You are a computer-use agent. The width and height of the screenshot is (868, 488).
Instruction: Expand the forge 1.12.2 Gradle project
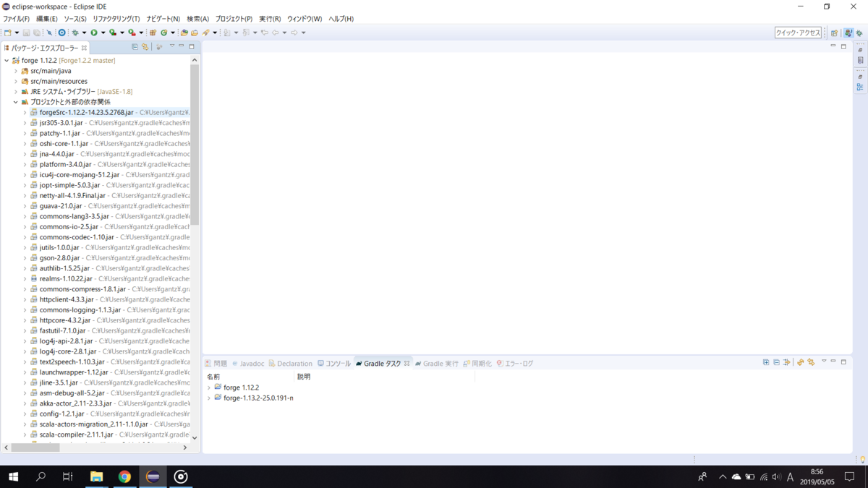210,387
